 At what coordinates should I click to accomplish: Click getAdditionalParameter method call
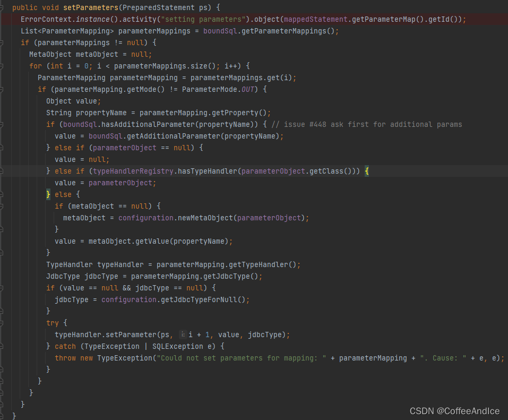(x=173, y=136)
